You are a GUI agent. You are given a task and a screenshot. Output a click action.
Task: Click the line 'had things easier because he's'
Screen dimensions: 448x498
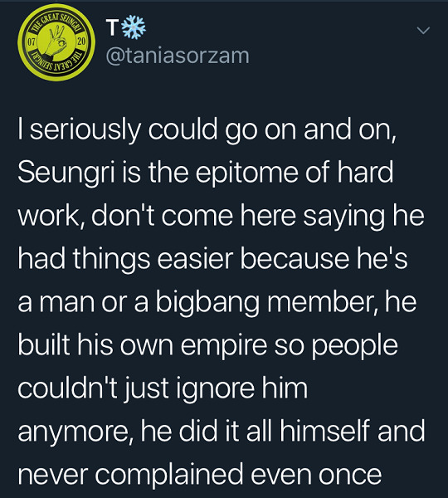212,258
